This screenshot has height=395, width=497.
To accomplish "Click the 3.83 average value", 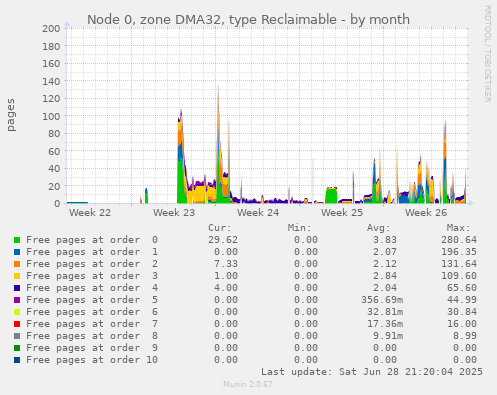I will 385,240.
